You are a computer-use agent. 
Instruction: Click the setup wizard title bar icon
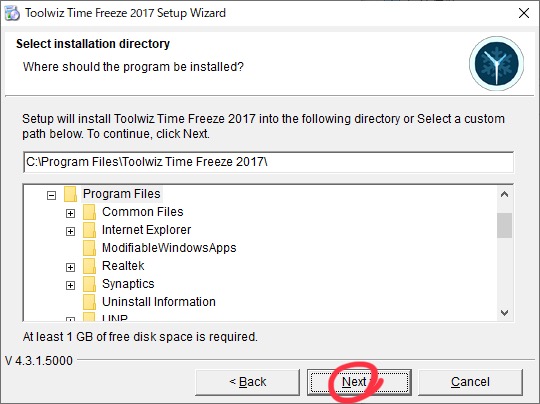click(x=12, y=13)
